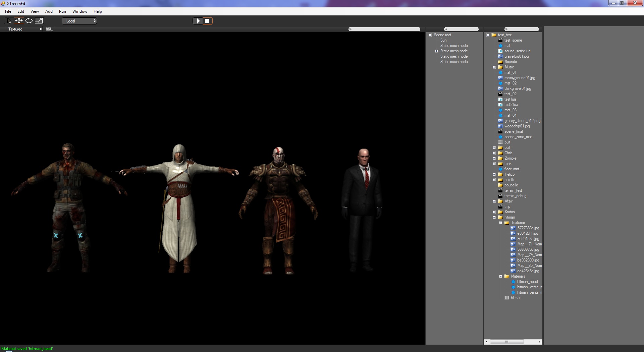Select the hitman mesh grid icon
The height and width of the screenshot is (352, 644).
tap(507, 298)
